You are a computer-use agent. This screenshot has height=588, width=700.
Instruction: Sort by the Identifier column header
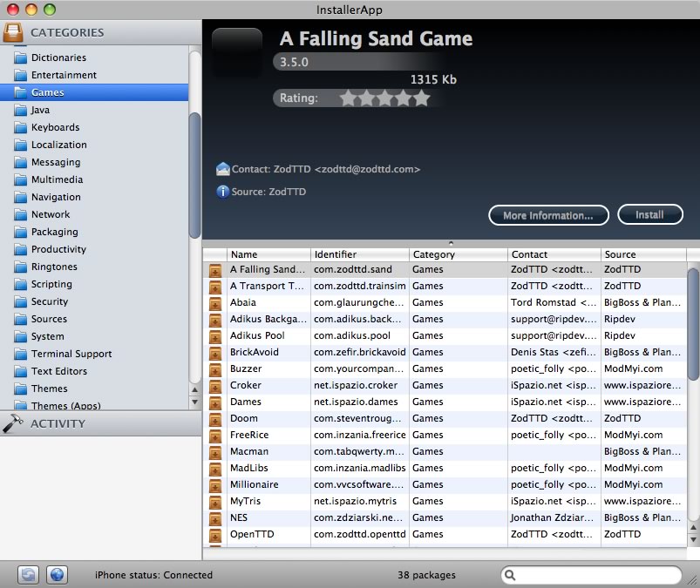point(360,254)
